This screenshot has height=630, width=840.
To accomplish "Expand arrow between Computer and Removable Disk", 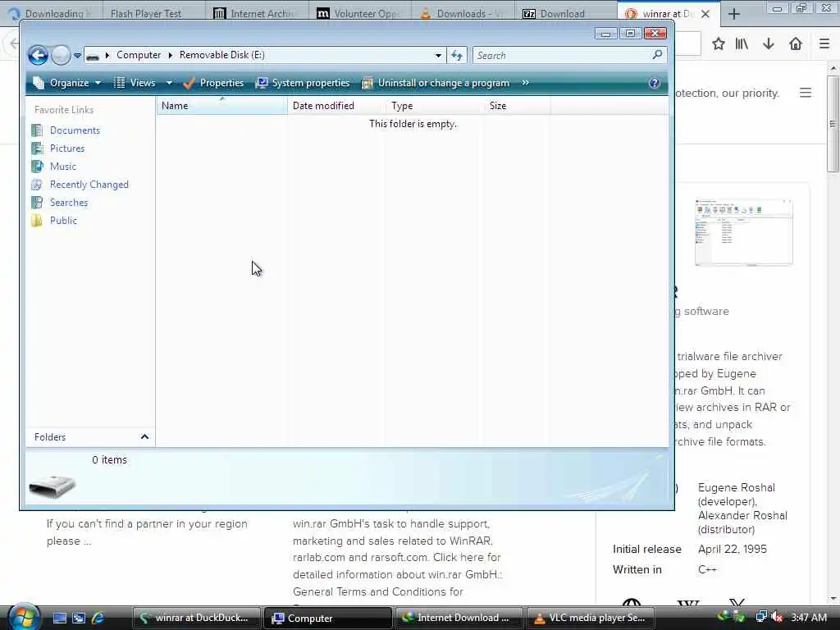I will [x=171, y=55].
